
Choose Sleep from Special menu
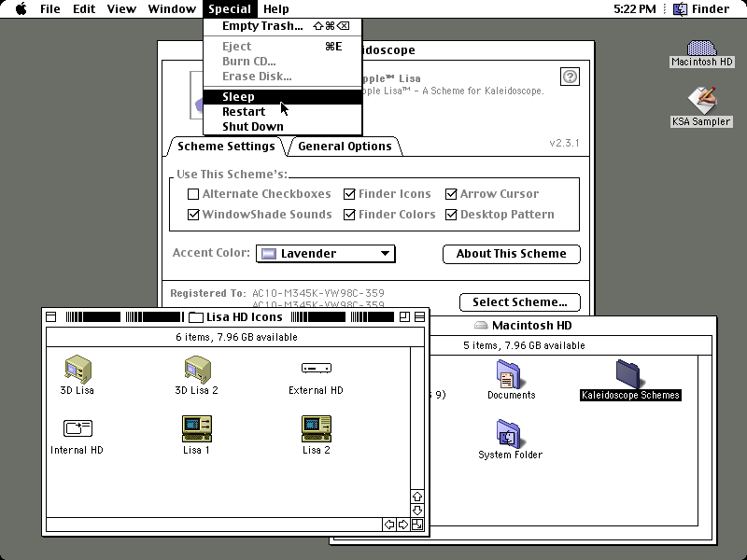coord(283,97)
